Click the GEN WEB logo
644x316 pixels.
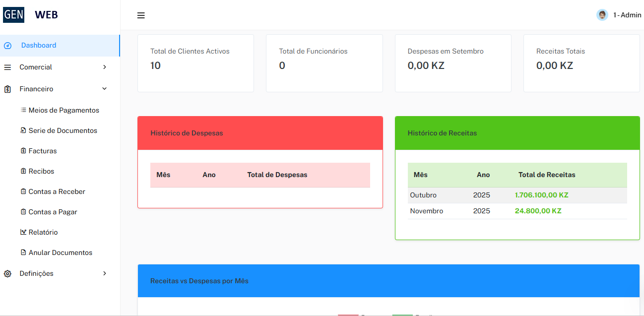(x=30, y=15)
